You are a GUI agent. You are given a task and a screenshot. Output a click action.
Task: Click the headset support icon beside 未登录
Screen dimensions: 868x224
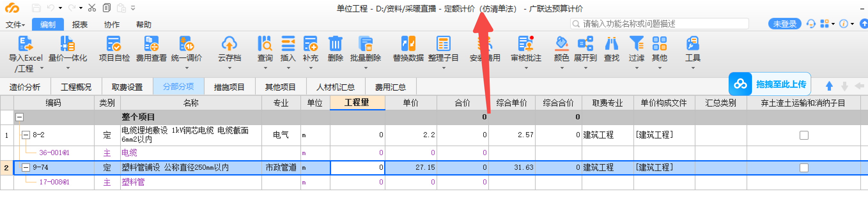pos(811,24)
